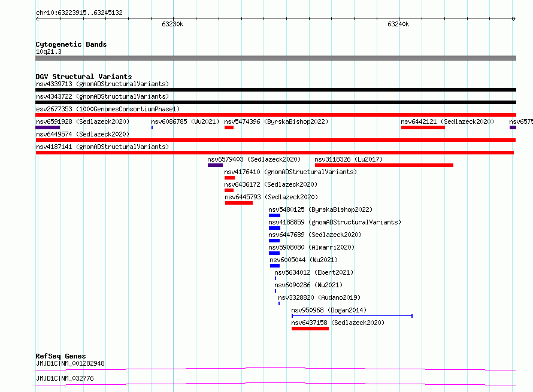Click the nsv6436172 (Sedlazeck2020) label
Image resolution: width=533 pixels, height=392 pixels.
(271, 184)
